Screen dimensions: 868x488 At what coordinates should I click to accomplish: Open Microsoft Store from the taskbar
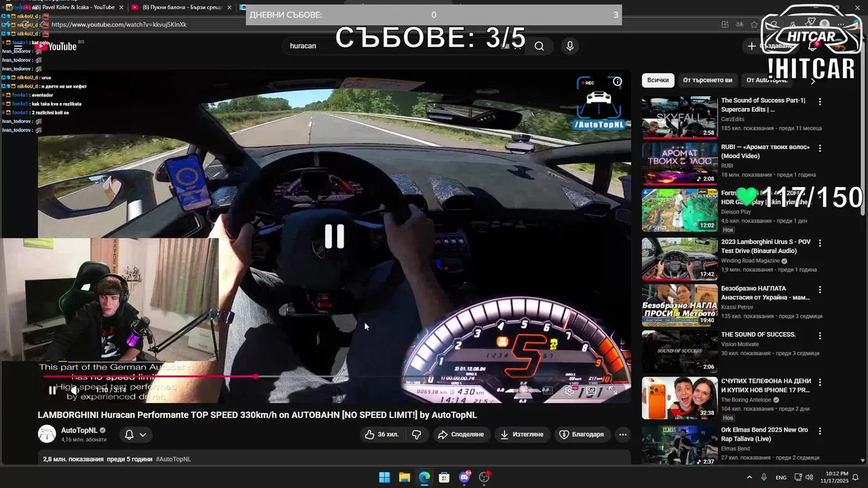click(x=444, y=477)
